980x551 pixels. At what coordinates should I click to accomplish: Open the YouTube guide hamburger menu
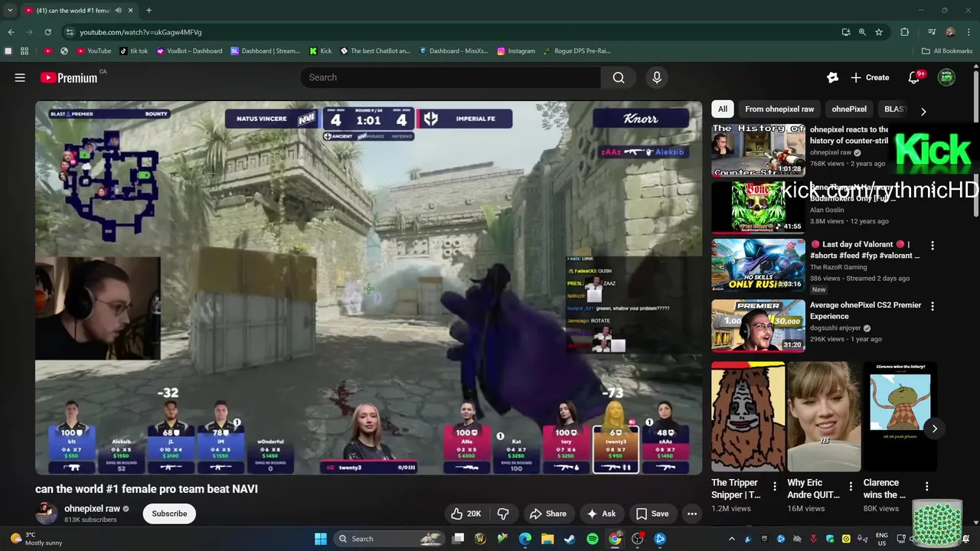[20, 77]
